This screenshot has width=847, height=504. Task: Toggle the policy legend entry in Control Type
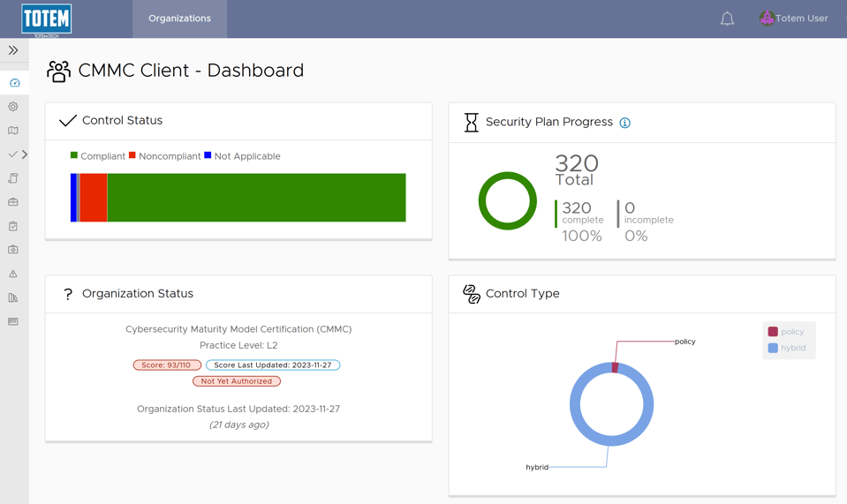point(786,332)
